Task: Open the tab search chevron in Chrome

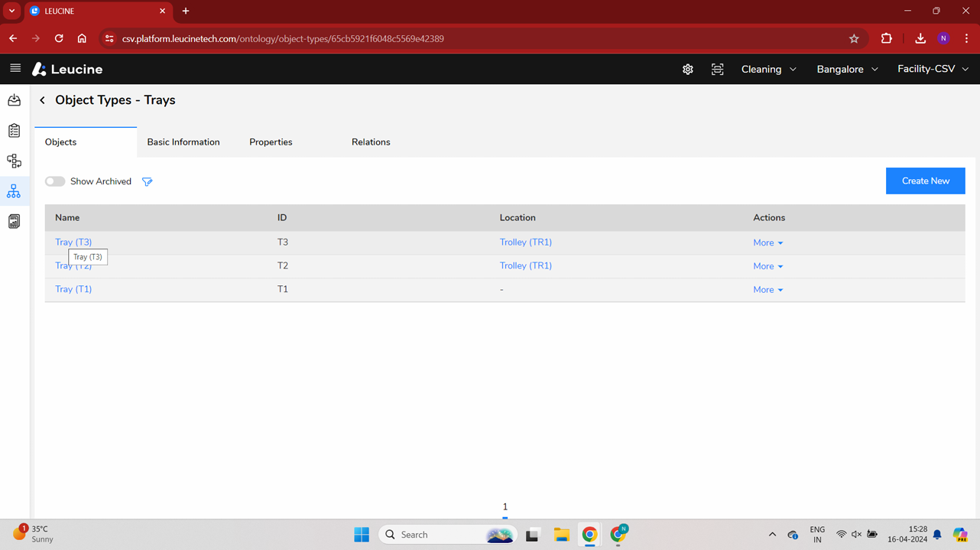Action: (x=12, y=11)
